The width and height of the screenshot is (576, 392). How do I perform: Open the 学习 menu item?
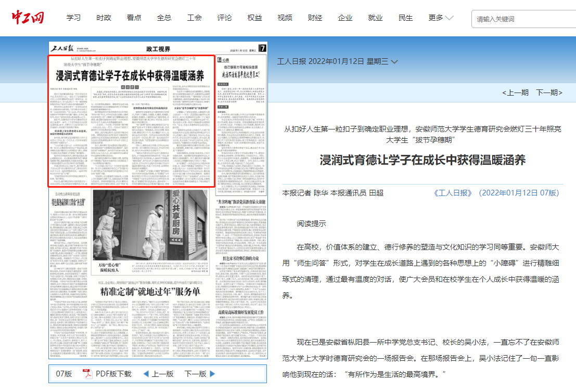[73, 18]
